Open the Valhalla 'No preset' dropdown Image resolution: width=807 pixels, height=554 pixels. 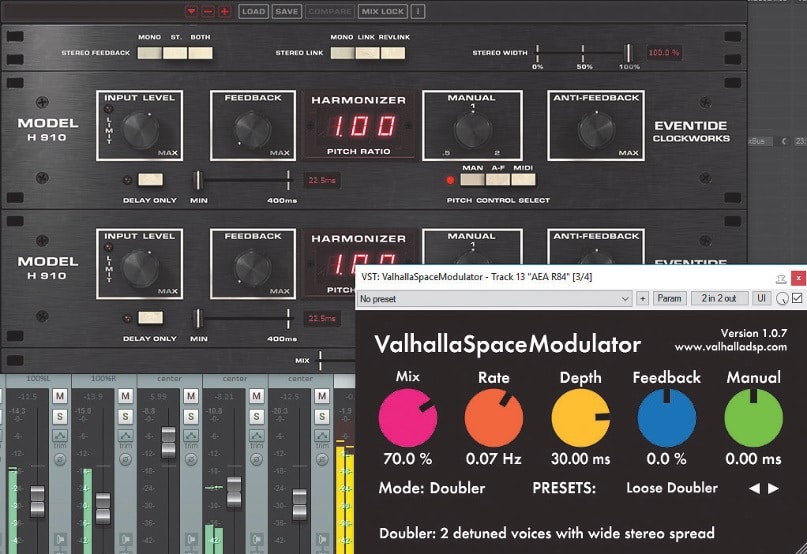[x=494, y=299]
